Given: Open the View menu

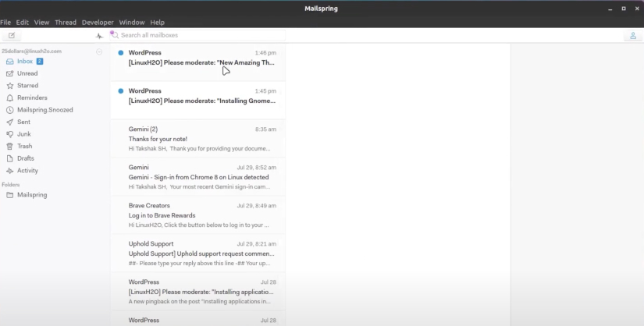Looking at the screenshot, I should point(41,23).
